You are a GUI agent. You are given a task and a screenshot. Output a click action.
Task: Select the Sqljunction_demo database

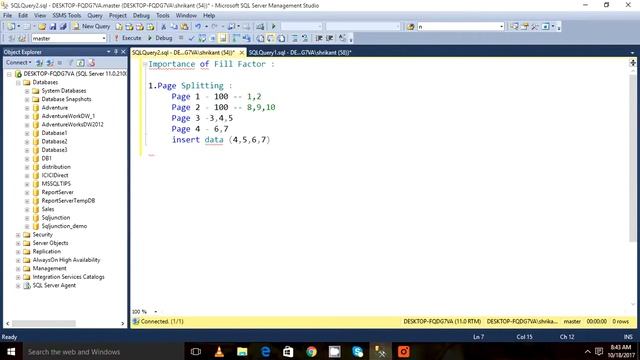64,226
